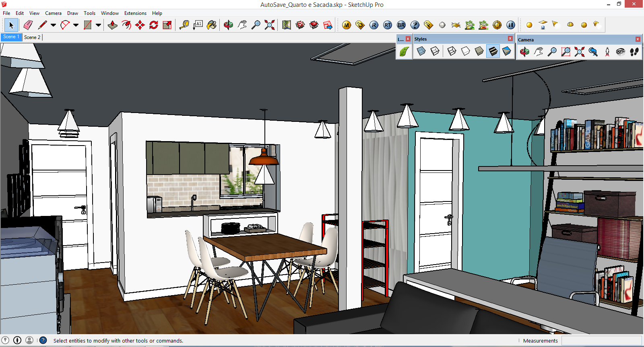Select the Walk footprints tool
This screenshot has height=347, width=644.
(634, 51)
